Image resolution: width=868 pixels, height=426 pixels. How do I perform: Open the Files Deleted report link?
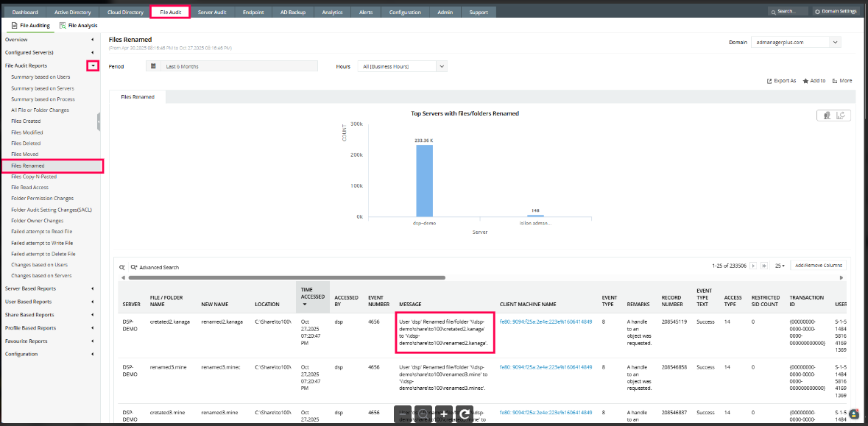[x=26, y=143]
